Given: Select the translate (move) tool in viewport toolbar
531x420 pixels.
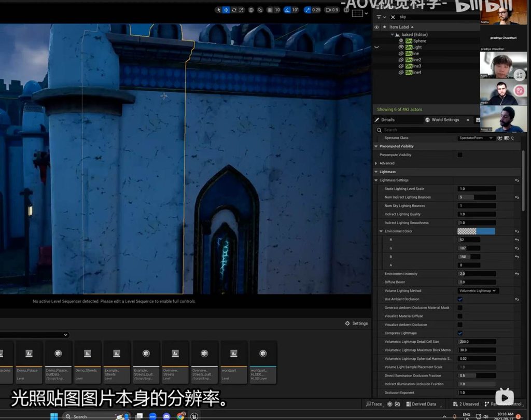Looking at the screenshot, I should (x=226, y=10).
